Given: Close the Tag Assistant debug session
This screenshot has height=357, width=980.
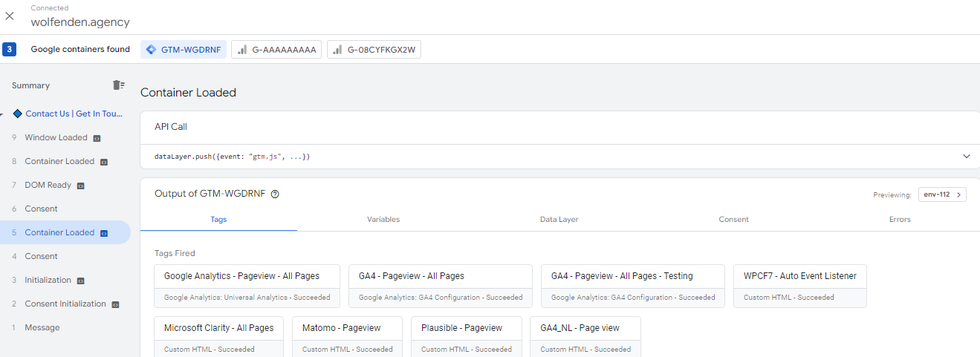Looking at the screenshot, I should 10,16.
